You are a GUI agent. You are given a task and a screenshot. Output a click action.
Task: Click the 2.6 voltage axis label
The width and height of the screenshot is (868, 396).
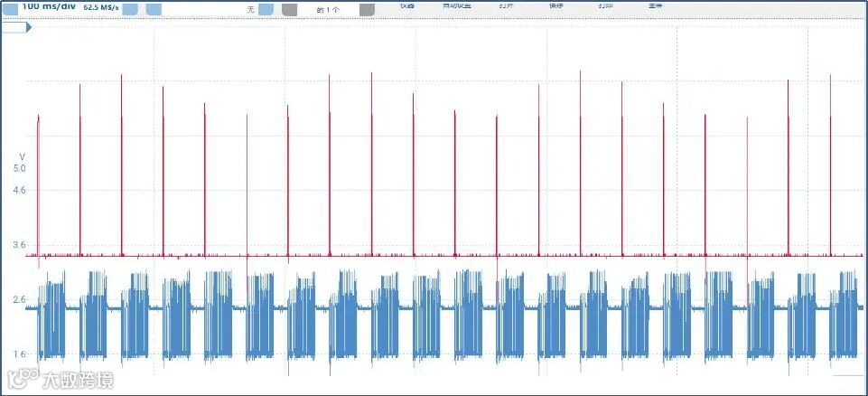point(19,299)
